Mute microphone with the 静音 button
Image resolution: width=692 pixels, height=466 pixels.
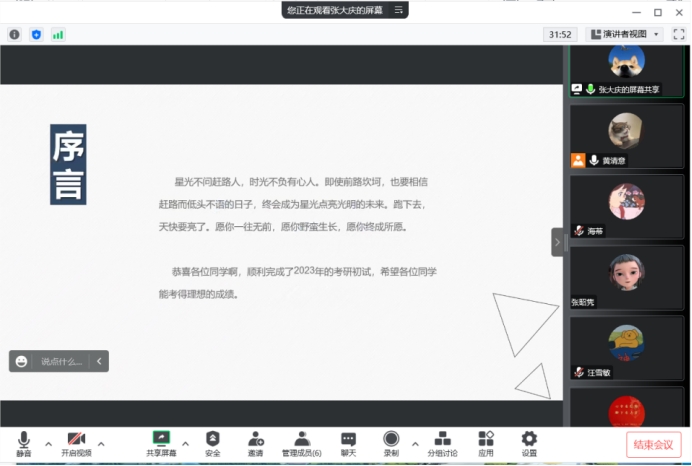point(23,443)
